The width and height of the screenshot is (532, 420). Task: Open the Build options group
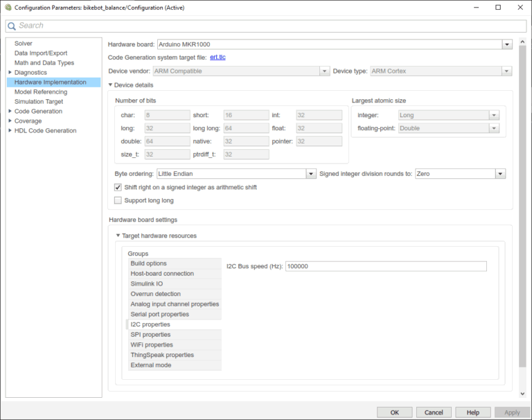148,263
